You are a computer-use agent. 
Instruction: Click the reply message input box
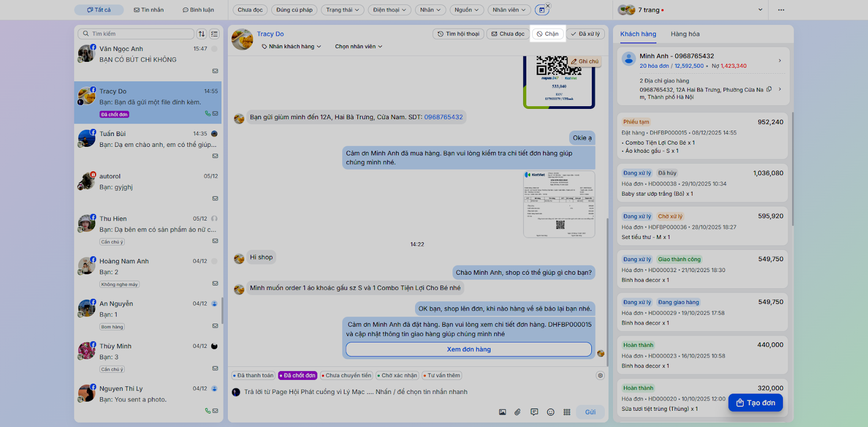click(418, 392)
